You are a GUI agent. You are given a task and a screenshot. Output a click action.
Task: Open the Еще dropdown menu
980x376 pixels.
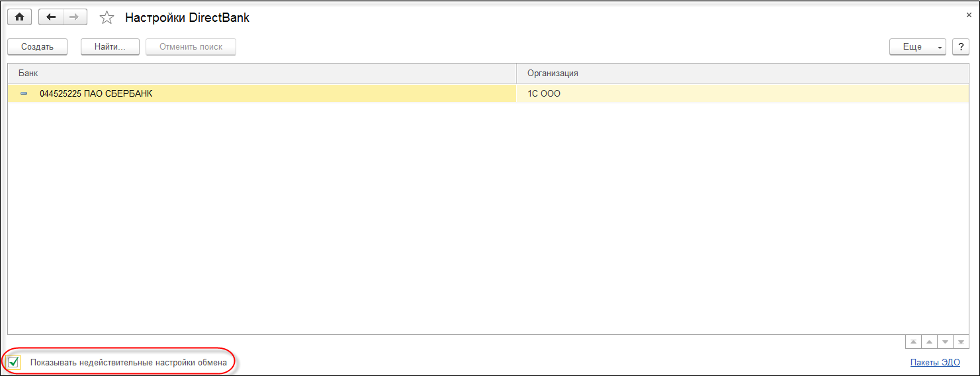917,47
